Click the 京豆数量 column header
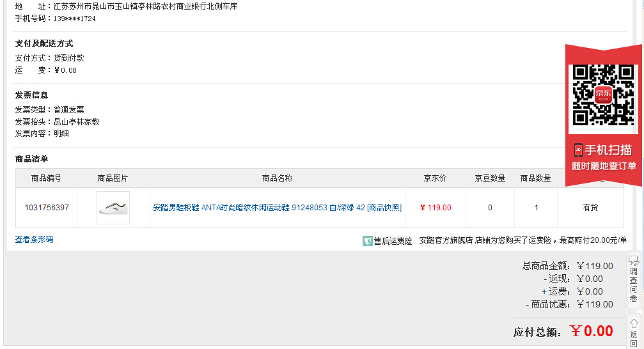 point(490,178)
